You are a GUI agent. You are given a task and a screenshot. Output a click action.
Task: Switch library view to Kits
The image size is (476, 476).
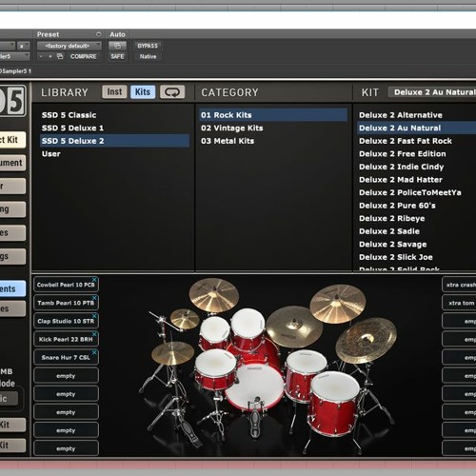[143, 92]
